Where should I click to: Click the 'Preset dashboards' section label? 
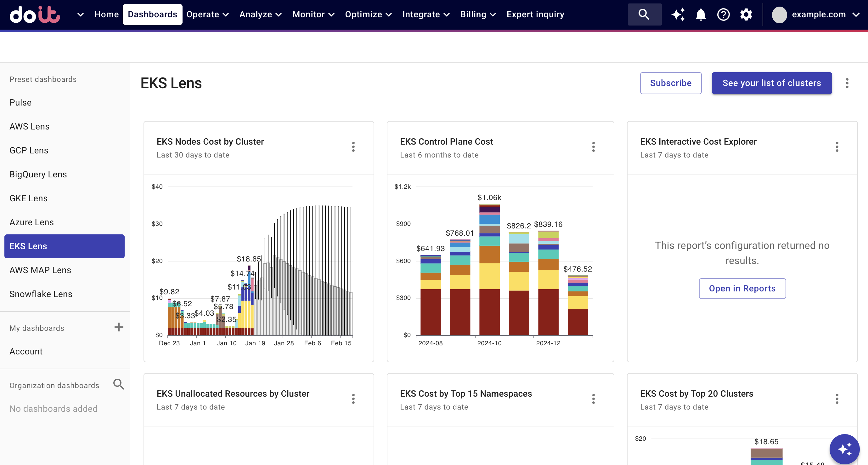43,79
